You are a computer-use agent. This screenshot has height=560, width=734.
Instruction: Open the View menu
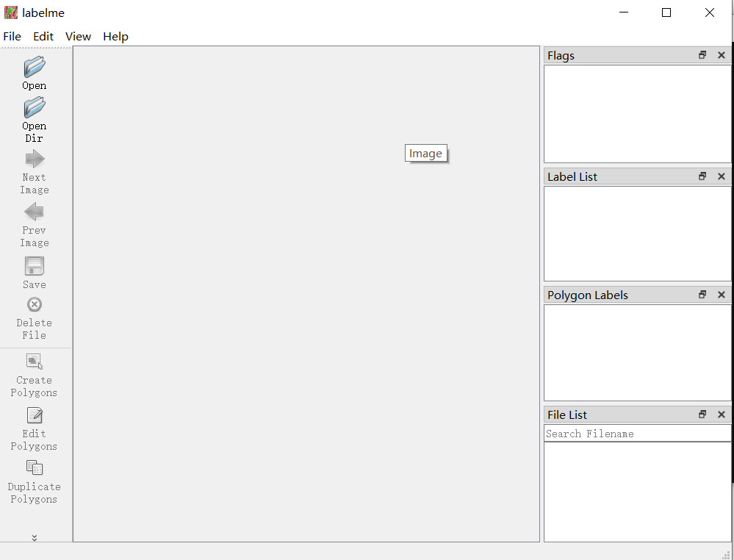(x=78, y=37)
